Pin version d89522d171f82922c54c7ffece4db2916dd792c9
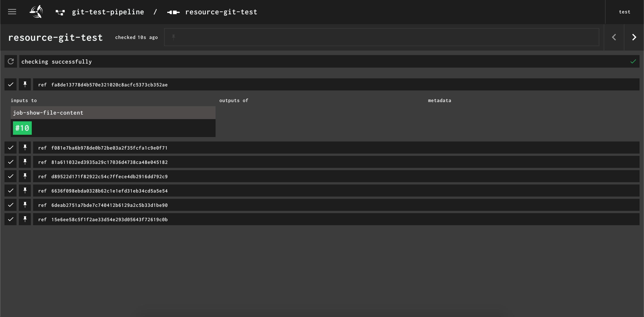The height and width of the screenshot is (317, 644). 25,176
